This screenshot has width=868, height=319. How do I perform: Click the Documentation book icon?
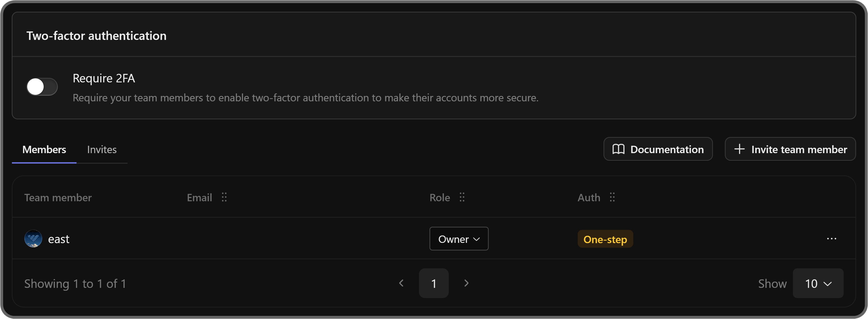click(619, 149)
